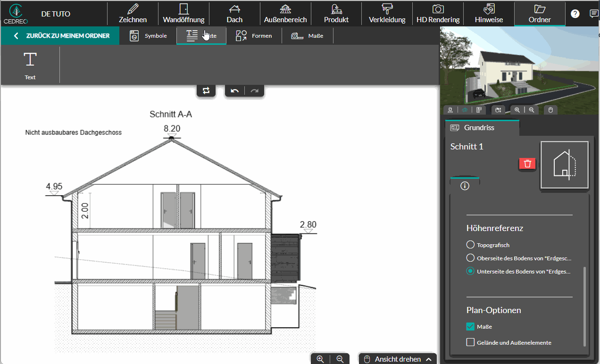Open the HD Rendering menu

tap(438, 14)
